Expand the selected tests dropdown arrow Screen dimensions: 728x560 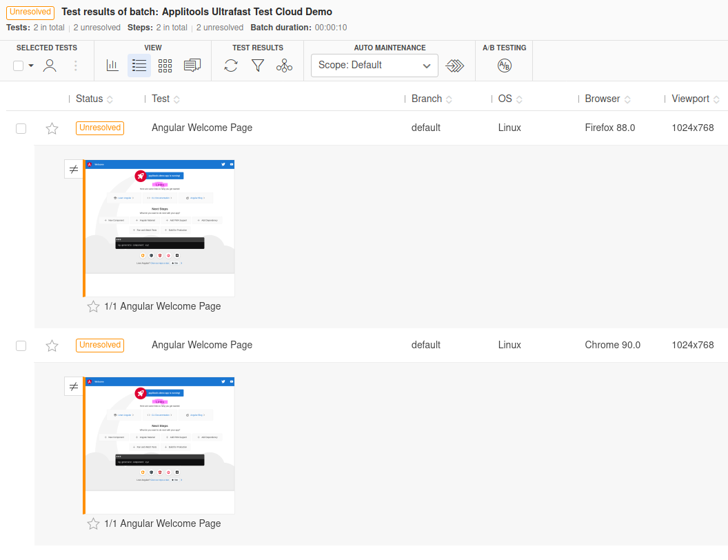click(31, 66)
